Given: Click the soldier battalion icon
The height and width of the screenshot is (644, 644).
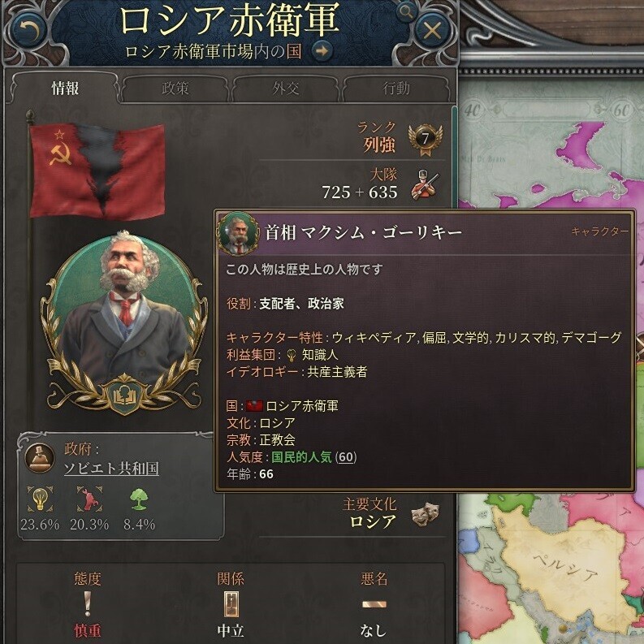Looking at the screenshot, I should point(425,184).
